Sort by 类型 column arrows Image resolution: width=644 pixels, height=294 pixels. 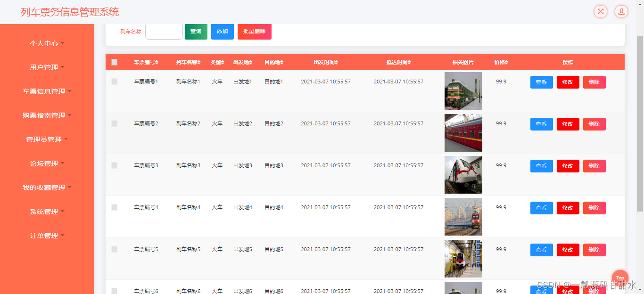tap(223, 62)
